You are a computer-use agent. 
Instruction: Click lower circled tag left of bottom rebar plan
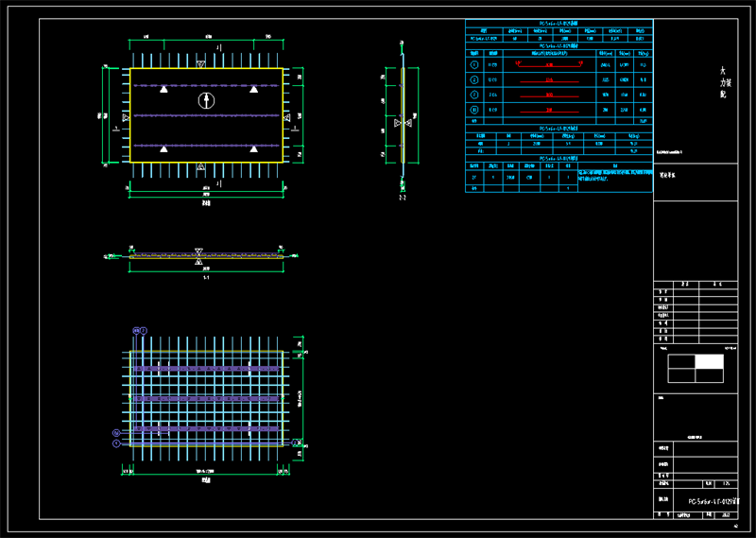pyautogui.click(x=116, y=443)
